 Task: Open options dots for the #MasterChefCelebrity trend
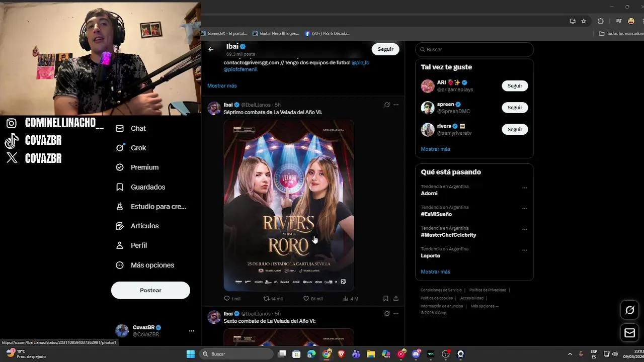click(x=525, y=230)
